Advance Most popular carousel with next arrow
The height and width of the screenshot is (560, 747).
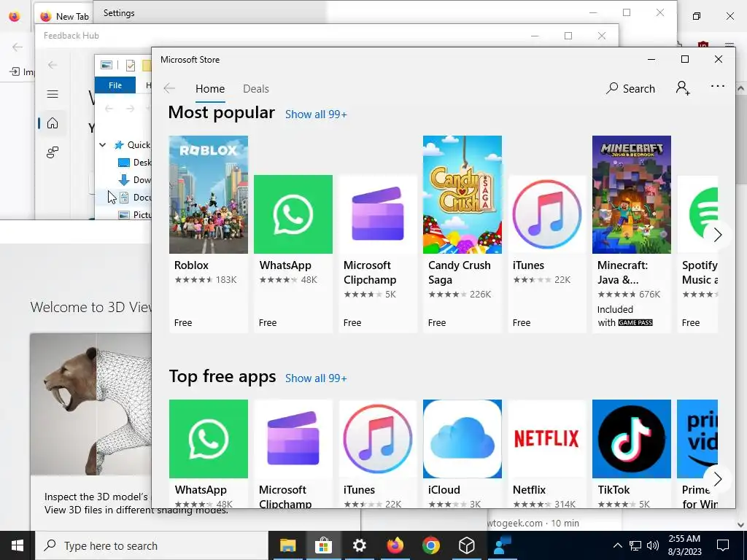click(718, 234)
